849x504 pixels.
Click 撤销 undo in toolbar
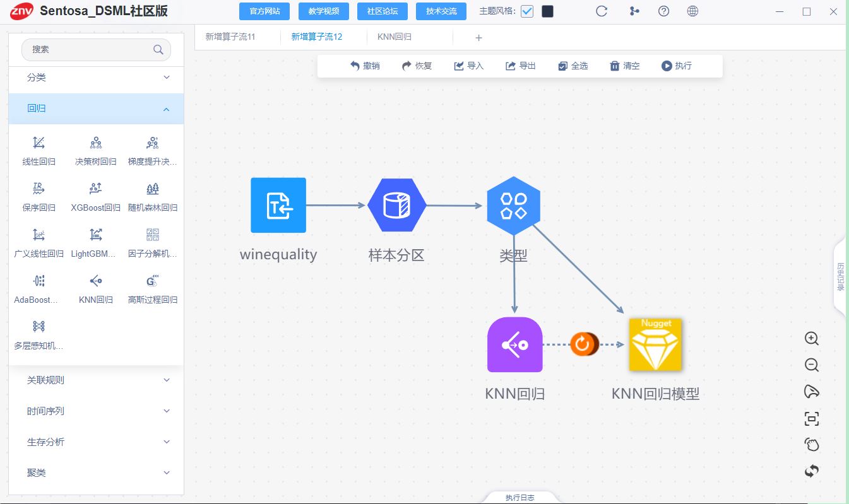[x=365, y=66]
